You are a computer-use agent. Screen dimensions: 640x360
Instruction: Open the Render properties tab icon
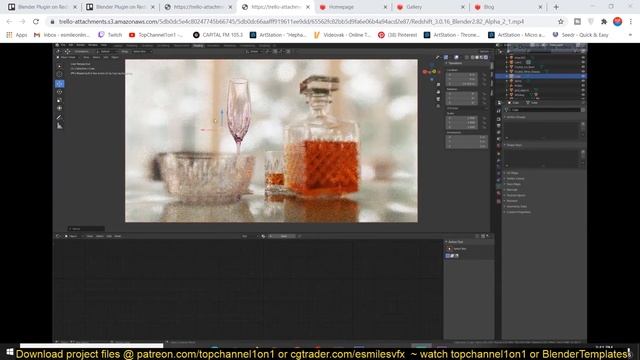click(499, 119)
